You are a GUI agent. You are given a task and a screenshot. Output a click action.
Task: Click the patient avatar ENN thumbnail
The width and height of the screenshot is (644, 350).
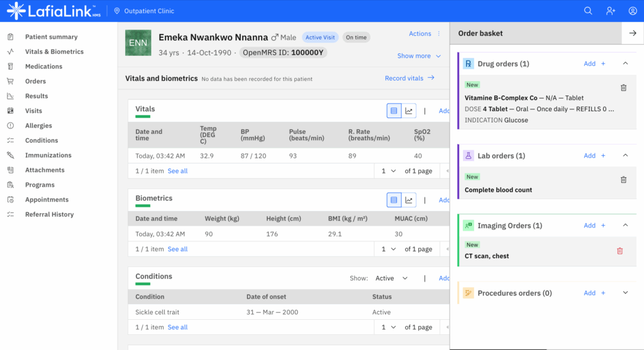pos(138,43)
